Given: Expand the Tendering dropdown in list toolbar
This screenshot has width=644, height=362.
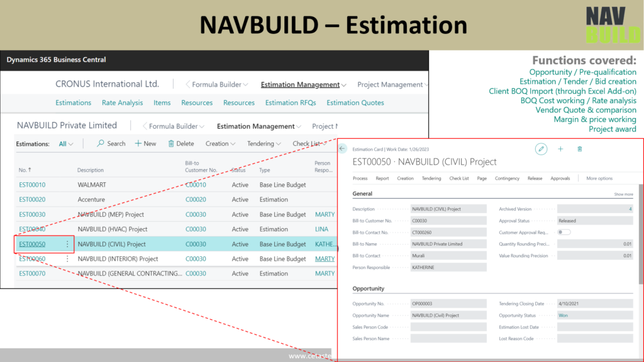Looking at the screenshot, I should click(x=264, y=143).
